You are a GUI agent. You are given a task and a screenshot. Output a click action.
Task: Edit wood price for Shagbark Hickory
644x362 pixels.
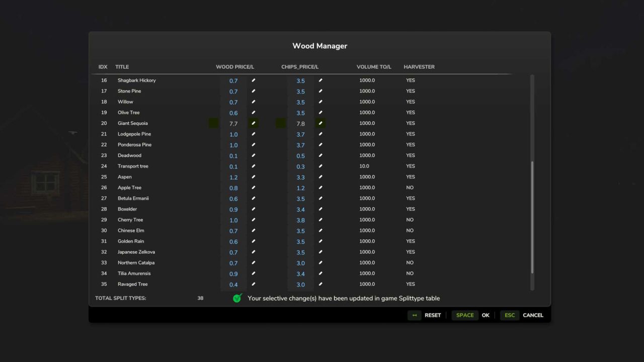point(254,80)
